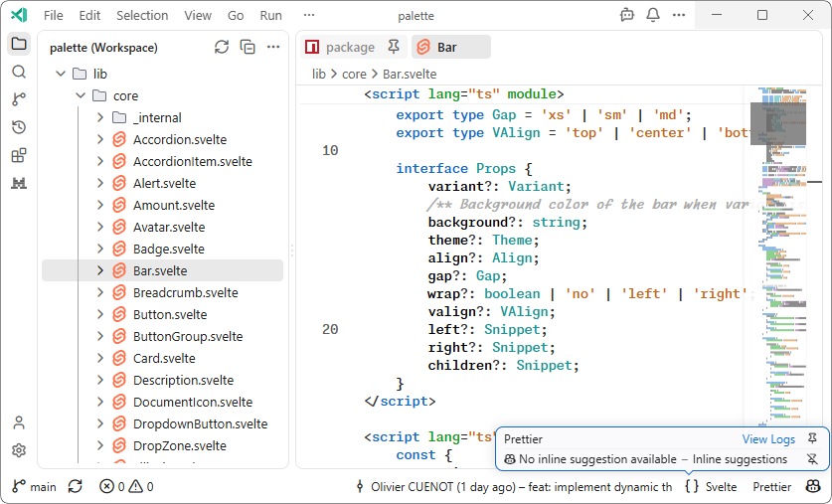Click Prettier in status bar
This screenshot has height=504, width=832.
(x=772, y=486)
